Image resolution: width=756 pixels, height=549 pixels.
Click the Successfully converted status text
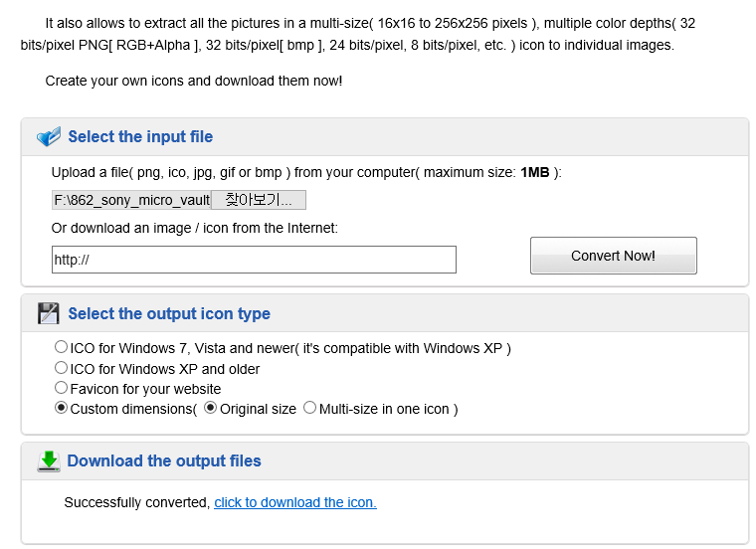pyautogui.click(x=137, y=502)
